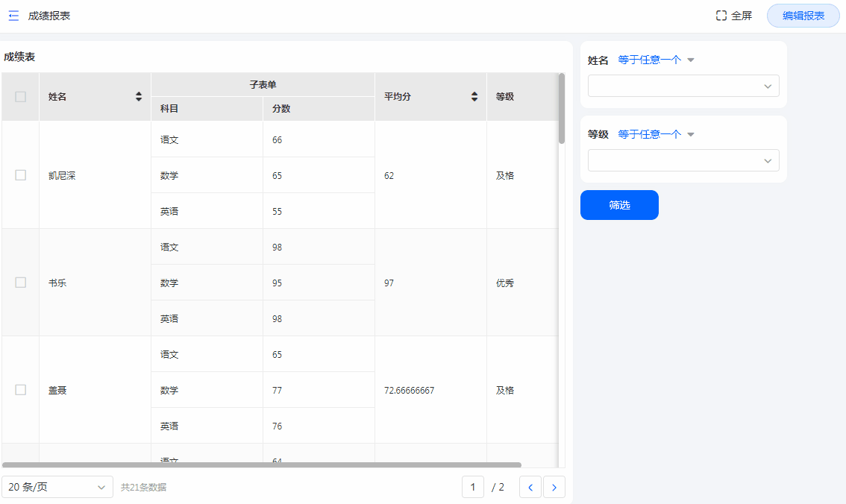This screenshot has height=504, width=846.
Task: Go to previous page arrow
Action: pos(530,488)
